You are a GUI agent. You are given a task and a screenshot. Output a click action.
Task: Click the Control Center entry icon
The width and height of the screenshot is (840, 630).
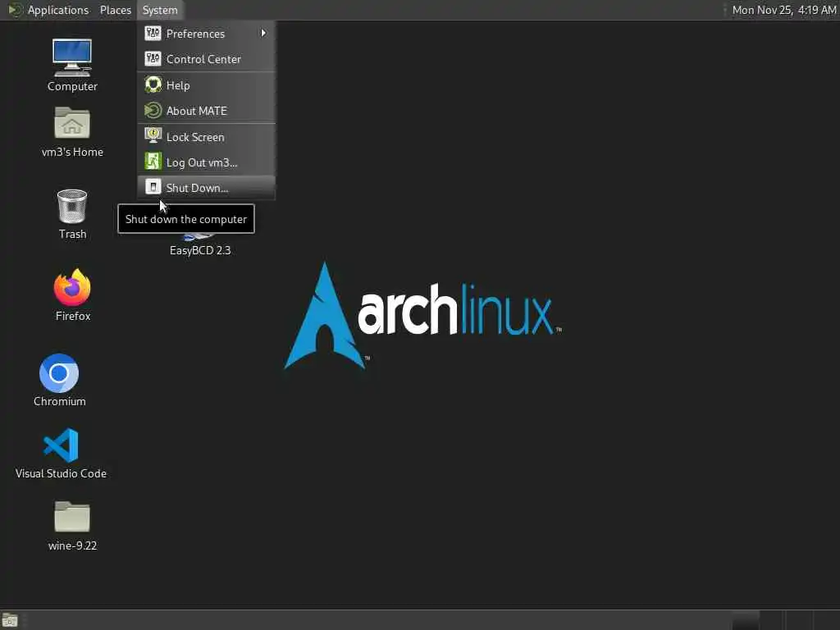pyautogui.click(x=153, y=59)
